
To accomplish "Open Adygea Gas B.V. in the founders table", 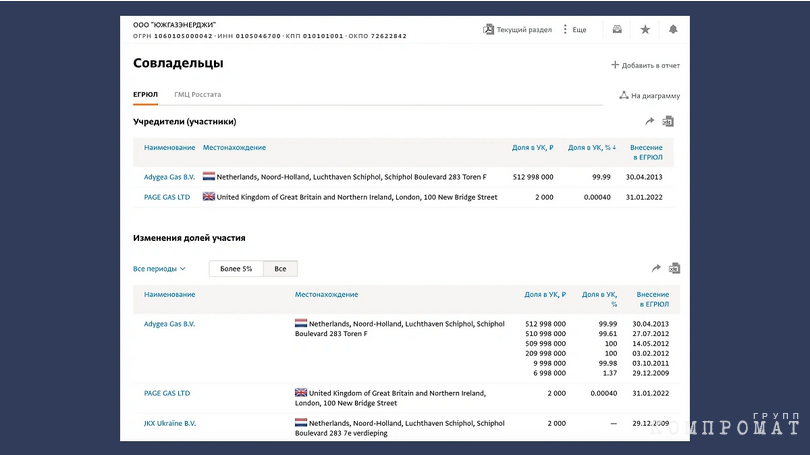I will click(x=169, y=177).
